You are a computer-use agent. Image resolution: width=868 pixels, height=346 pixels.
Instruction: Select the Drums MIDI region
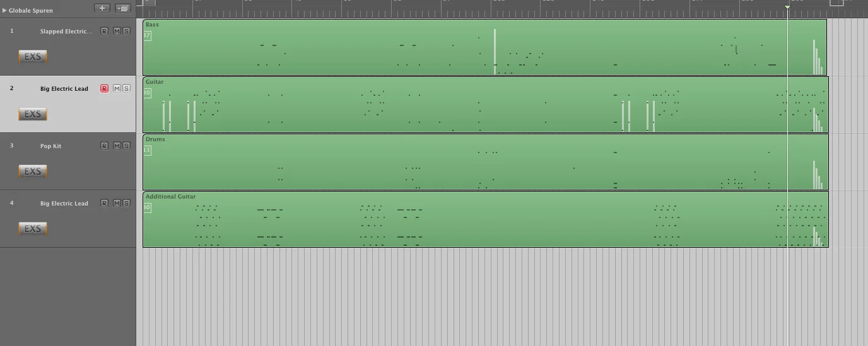pos(485,162)
